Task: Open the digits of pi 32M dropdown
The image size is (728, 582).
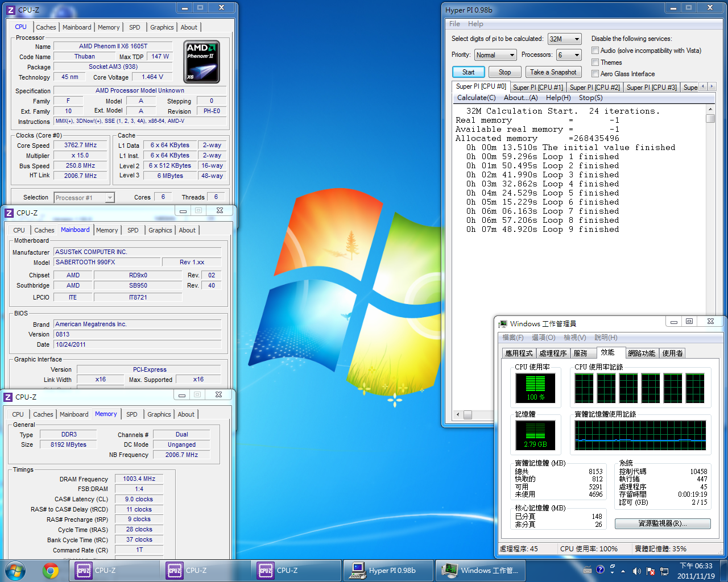Action: pyautogui.click(x=564, y=39)
